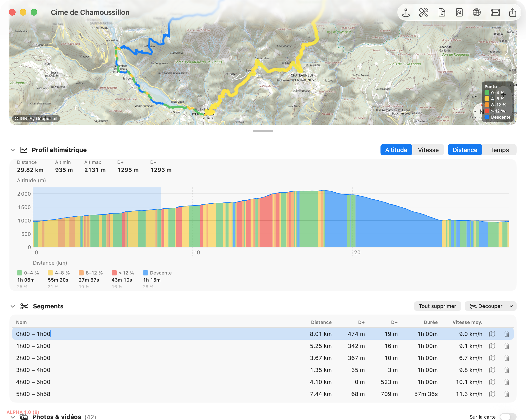Open the film strip video icon

(495, 12)
